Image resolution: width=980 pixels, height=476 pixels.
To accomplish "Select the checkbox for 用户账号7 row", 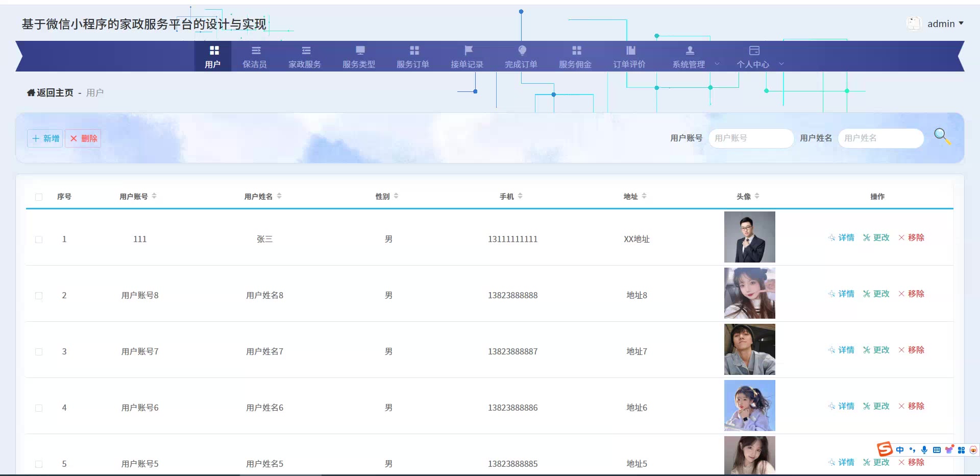I will (39, 352).
